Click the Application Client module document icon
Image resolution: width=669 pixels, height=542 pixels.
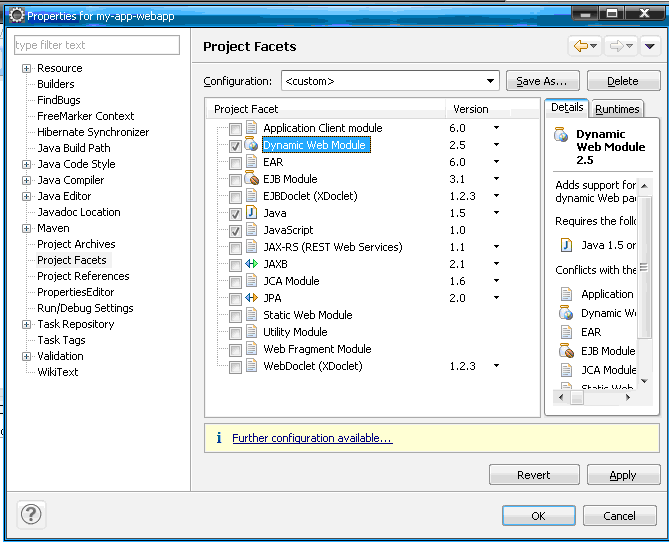(x=251, y=127)
